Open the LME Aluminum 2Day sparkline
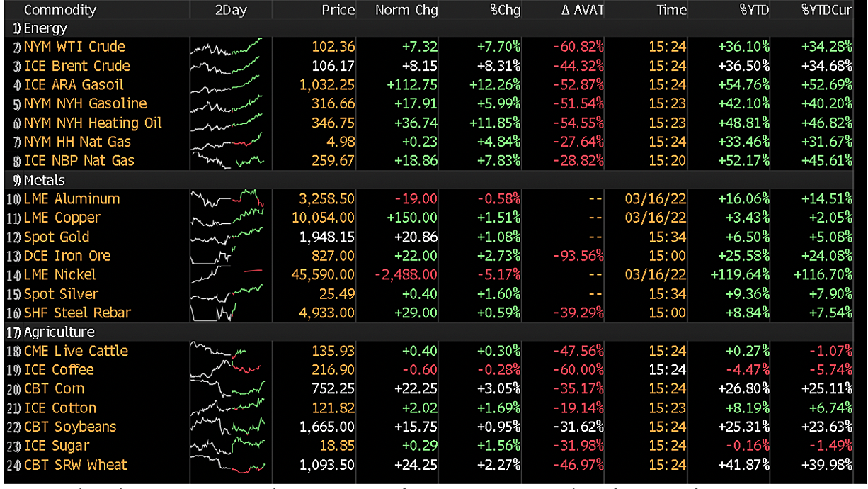Image resolution: width=868 pixels, height=489 pixels. point(227,199)
